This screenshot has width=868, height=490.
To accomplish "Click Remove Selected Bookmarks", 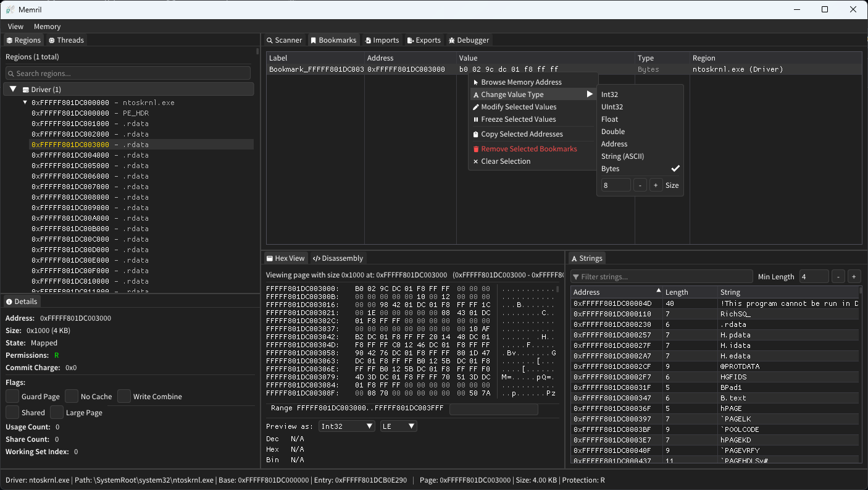I will (x=533, y=149).
